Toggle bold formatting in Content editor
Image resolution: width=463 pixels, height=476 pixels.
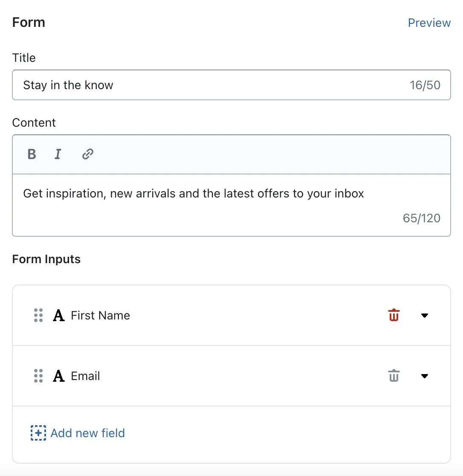32,154
